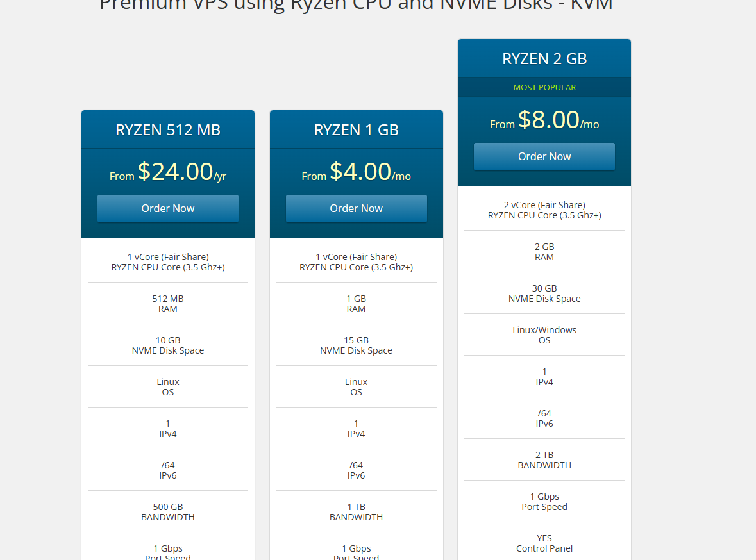Click the 500 GB BANDWIDTH row
The width and height of the screenshot is (756, 560).
click(x=168, y=512)
